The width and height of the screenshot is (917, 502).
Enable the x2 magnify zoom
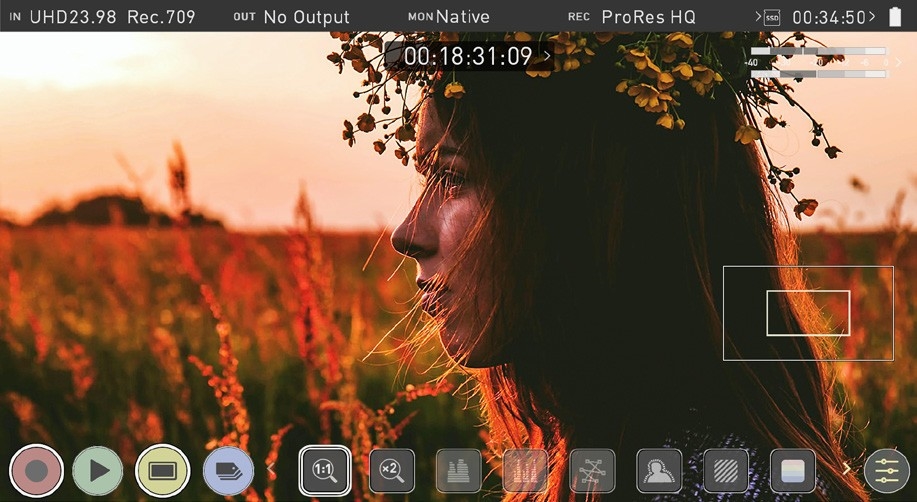(392, 470)
